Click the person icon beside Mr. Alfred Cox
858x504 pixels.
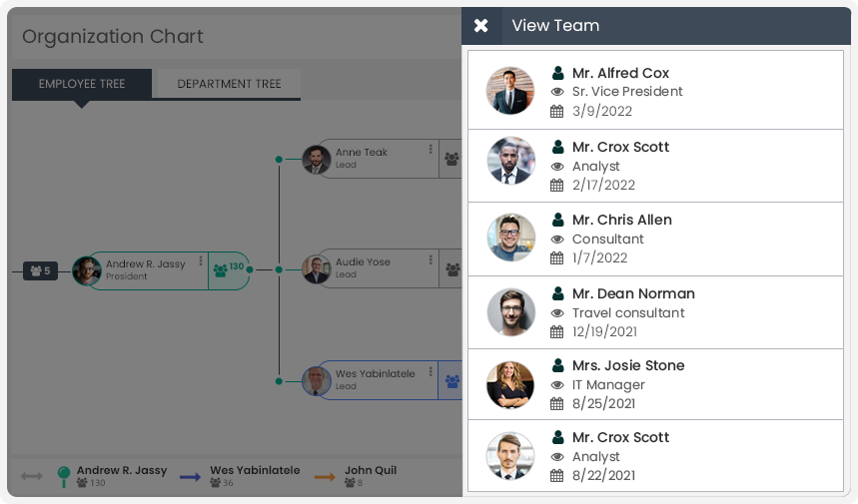pos(557,73)
